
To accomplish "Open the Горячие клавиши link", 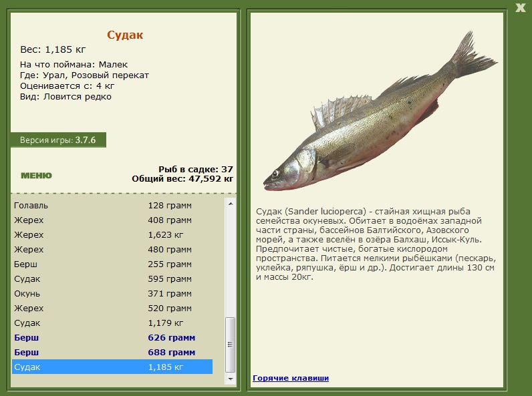I will [291, 378].
